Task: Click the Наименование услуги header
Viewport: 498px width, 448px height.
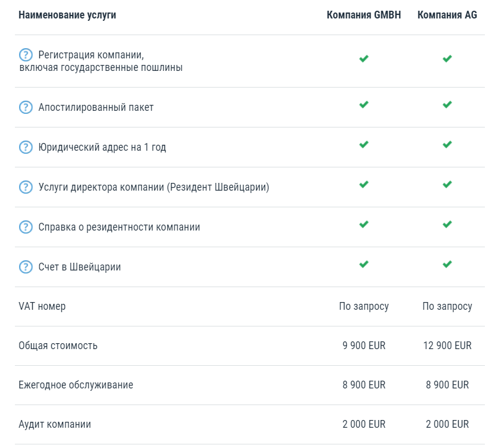Action: click(x=67, y=15)
